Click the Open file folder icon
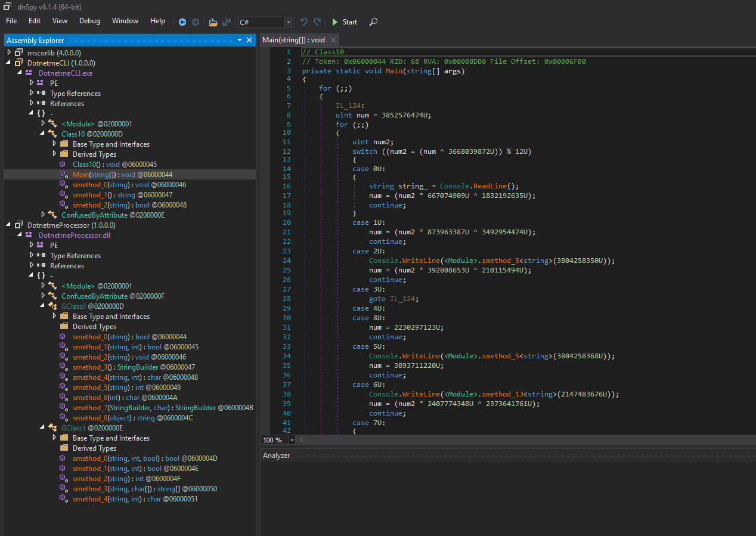 click(x=213, y=22)
